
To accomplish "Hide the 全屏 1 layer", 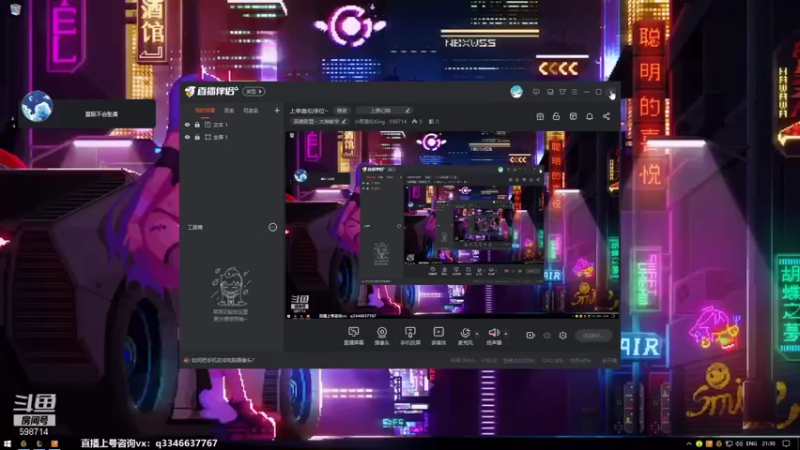I will (x=187, y=137).
